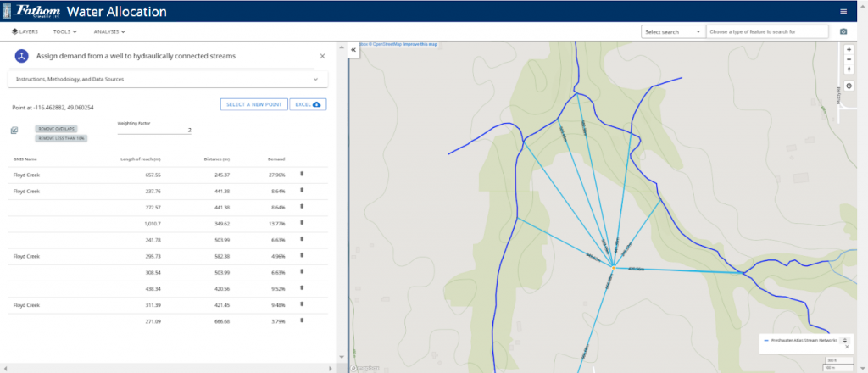The height and width of the screenshot is (373, 868).
Task: Click the Weighting Factor input field
Action: pyautogui.click(x=154, y=131)
